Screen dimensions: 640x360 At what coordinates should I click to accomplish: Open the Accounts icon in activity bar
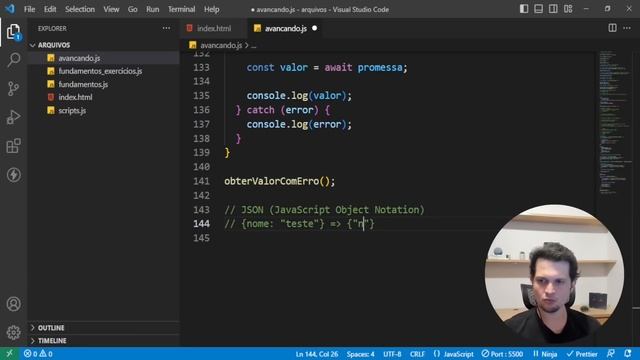pos(13,304)
